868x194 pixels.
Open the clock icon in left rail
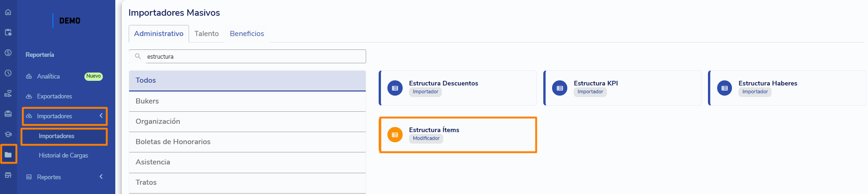tap(8, 73)
